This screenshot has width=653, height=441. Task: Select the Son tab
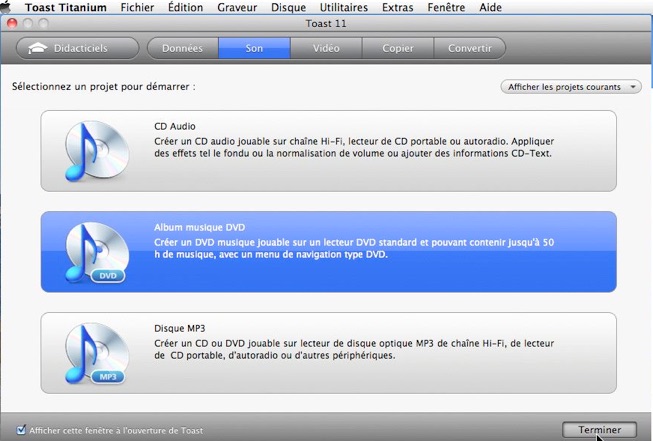click(x=254, y=48)
